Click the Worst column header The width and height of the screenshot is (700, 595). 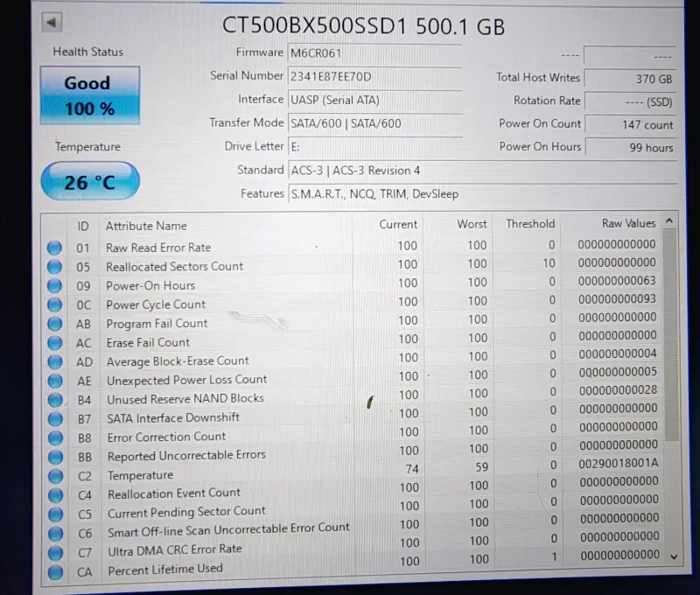pos(472,224)
